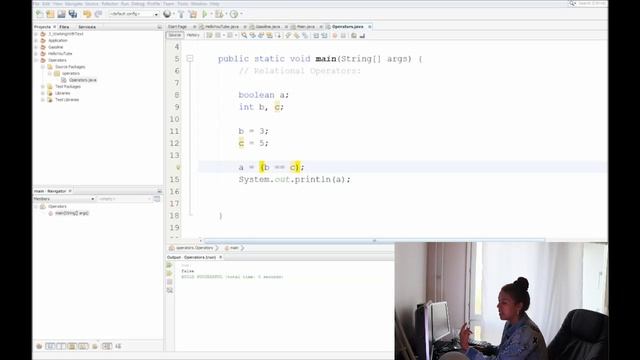Select the HelloYouTube project in tree
The width and height of the screenshot is (640, 360).
tap(60, 53)
